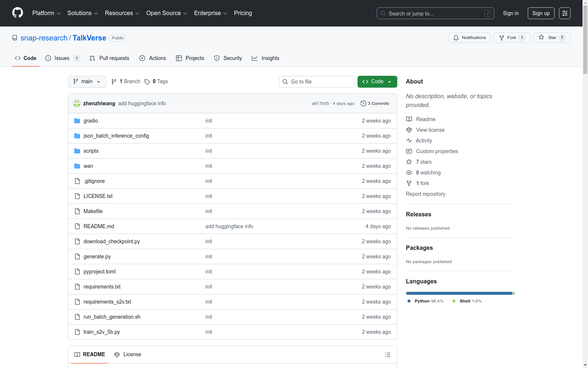Click the scripts folder icon
The height and width of the screenshot is (368, 588).
[x=77, y=151]
